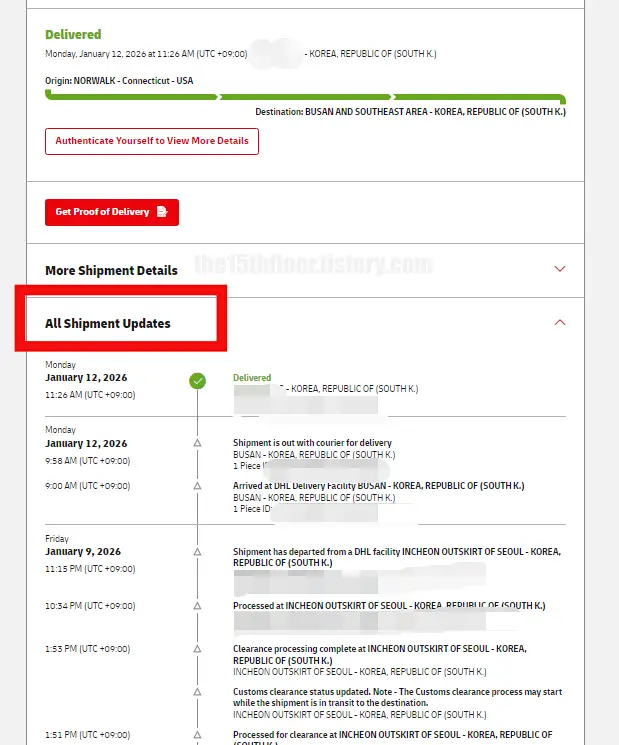The image size is (619, 745).
Task: Click the 9:58 AM (UTC +09:00) time
Action: coord(87,461)
